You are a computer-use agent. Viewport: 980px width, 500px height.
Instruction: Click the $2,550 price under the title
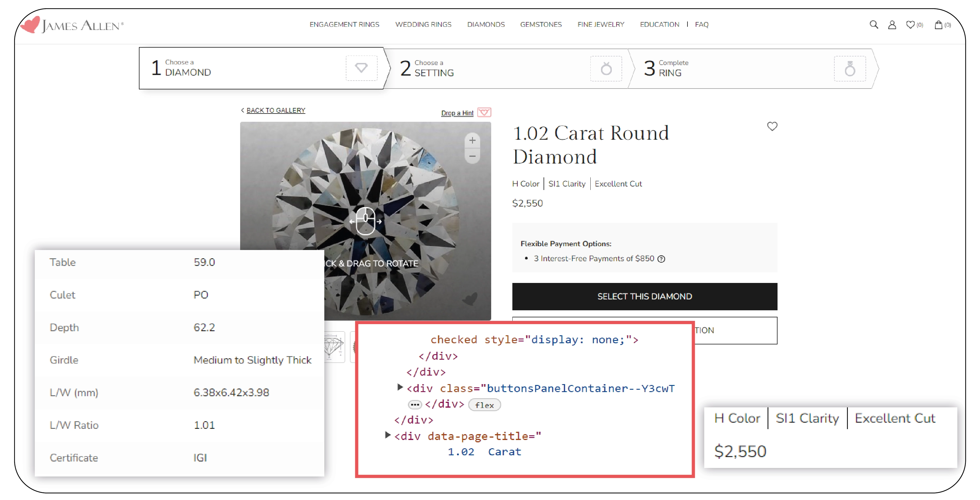click(x=528, y=203)
